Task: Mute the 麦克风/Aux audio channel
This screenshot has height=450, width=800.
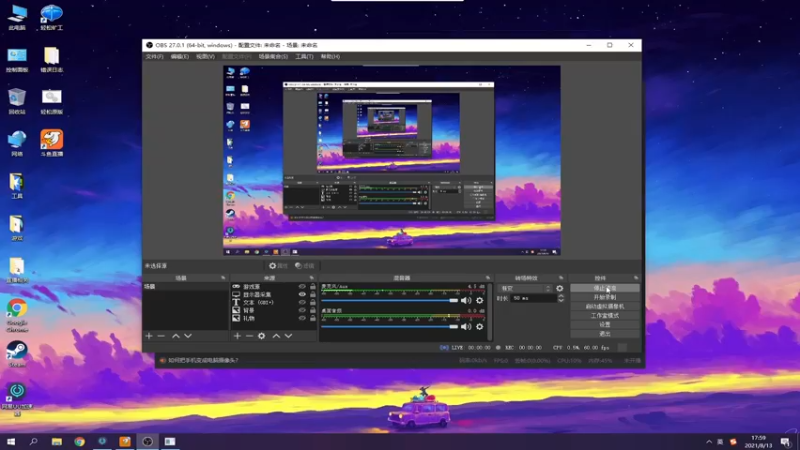Action: point(466,301)
